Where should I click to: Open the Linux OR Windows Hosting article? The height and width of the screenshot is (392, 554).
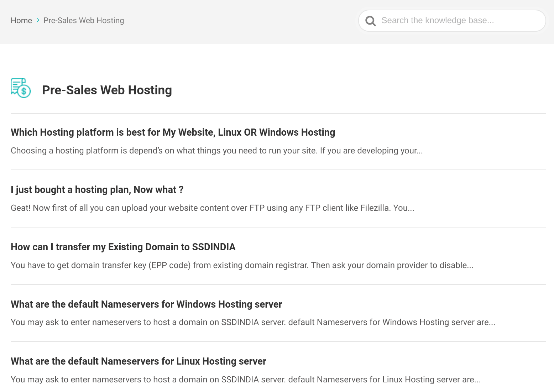point(173,132)
